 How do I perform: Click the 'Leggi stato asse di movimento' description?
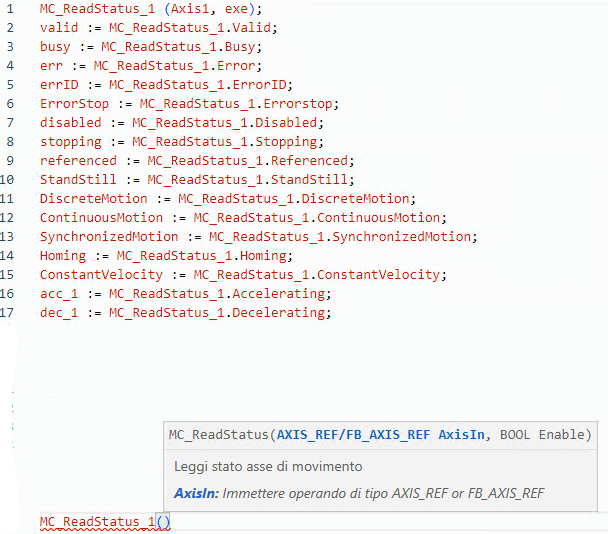pyautogui.click(x=268, y=466)
